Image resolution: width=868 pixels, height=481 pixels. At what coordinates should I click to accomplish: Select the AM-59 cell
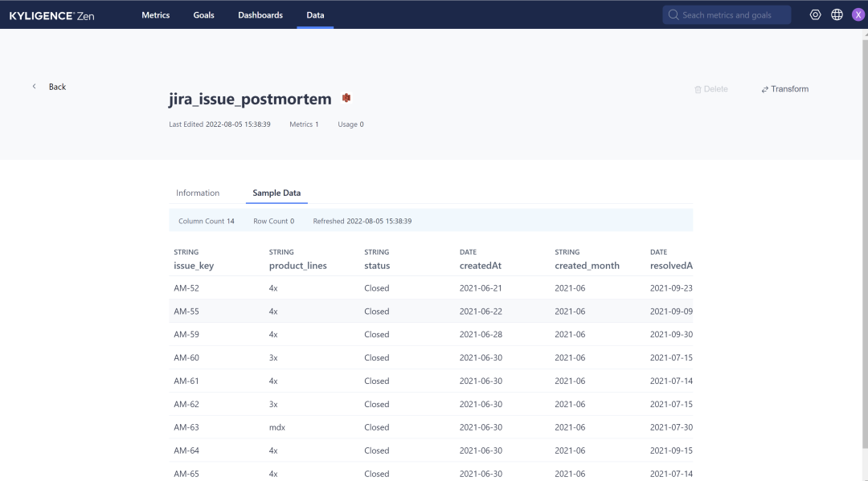(186, 335)
